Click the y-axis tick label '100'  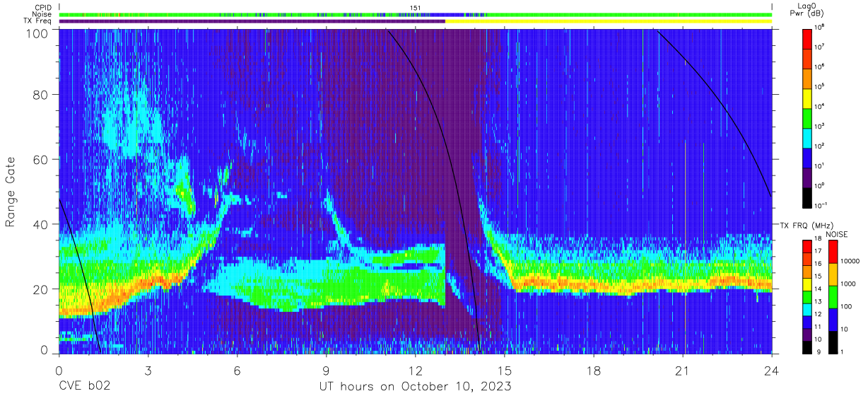pyautogui.click(x=37, y=33)
